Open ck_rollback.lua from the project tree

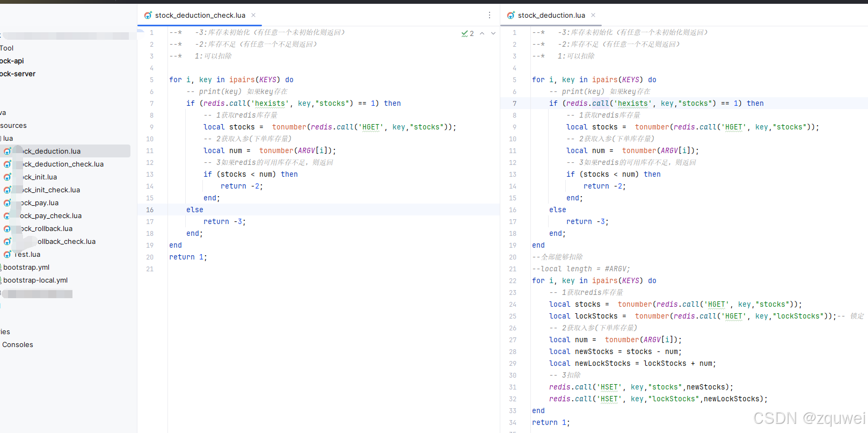tap(47, 229)
